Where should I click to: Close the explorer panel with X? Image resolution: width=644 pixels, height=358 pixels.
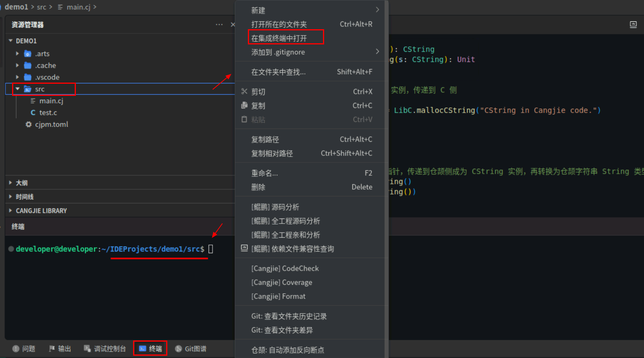click(x=233, y=25)
